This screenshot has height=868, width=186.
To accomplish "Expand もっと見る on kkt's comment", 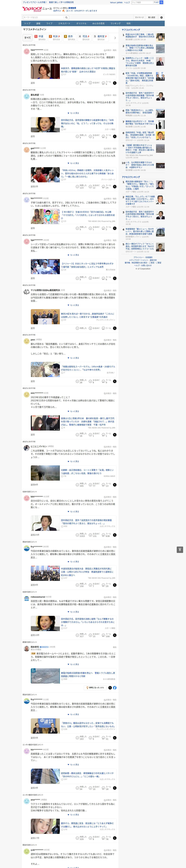I will [x=73, y=512].
